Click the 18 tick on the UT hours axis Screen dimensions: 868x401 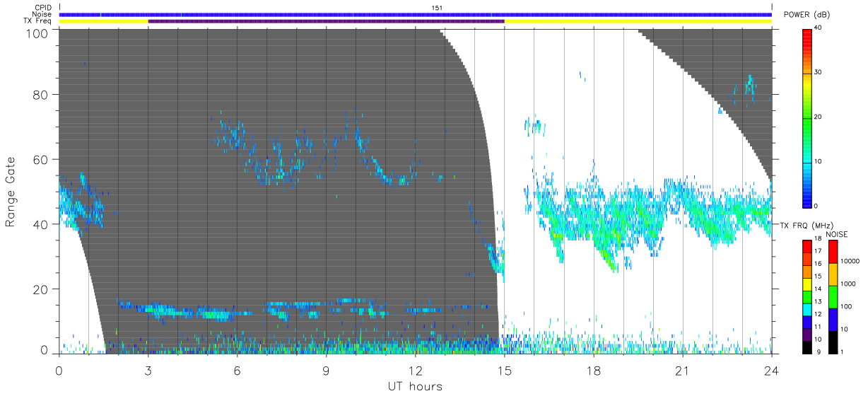pyautogui.click(x=593, y=370)
